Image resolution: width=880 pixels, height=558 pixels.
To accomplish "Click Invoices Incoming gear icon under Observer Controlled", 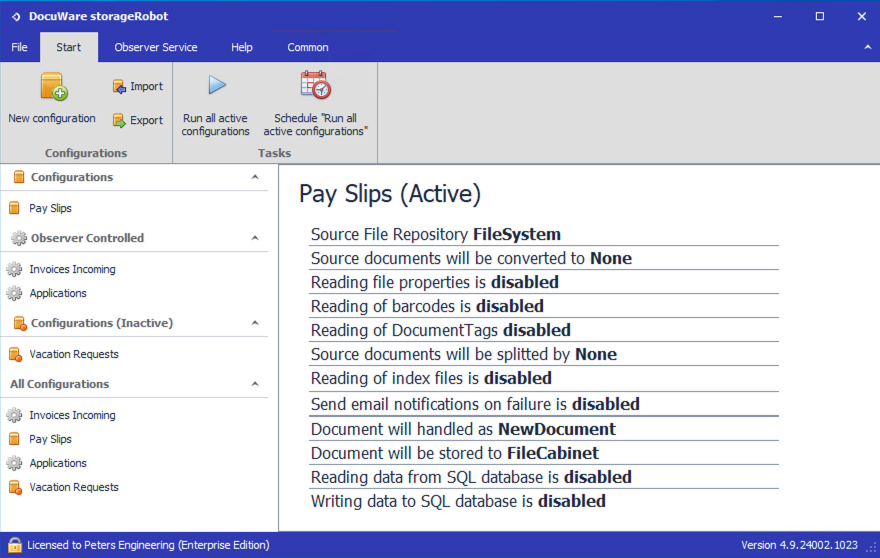I will (x=14, y=269).
